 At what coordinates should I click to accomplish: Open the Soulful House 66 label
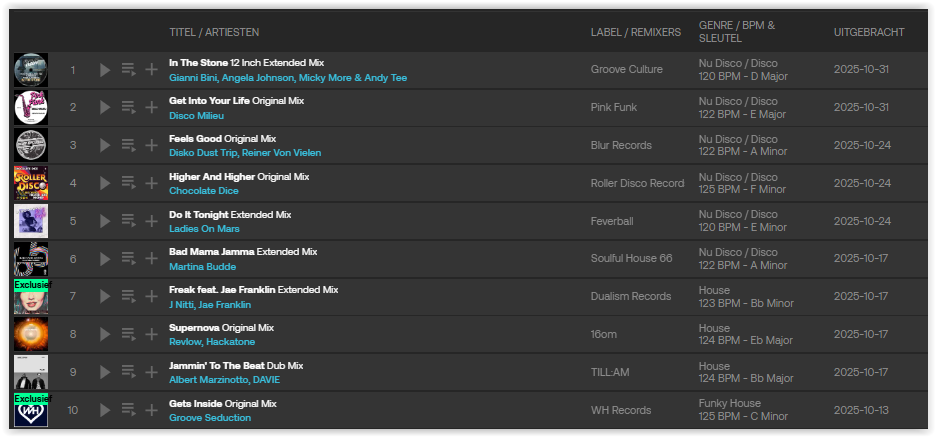coord(631,258)
